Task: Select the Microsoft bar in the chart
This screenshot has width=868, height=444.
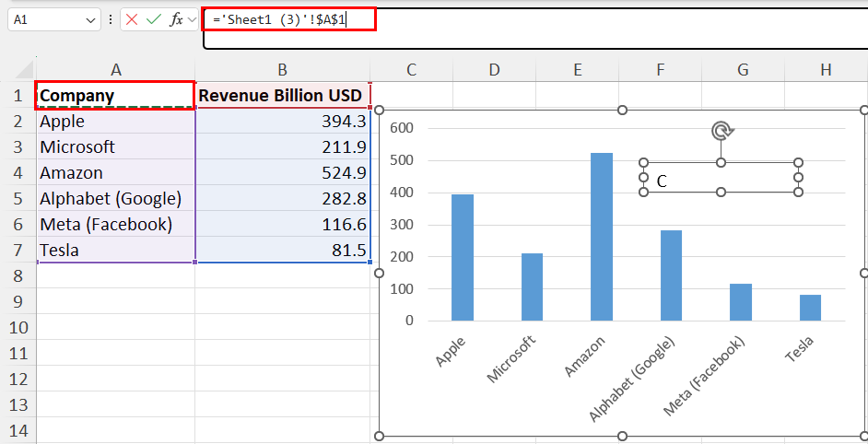Action: 532,286
